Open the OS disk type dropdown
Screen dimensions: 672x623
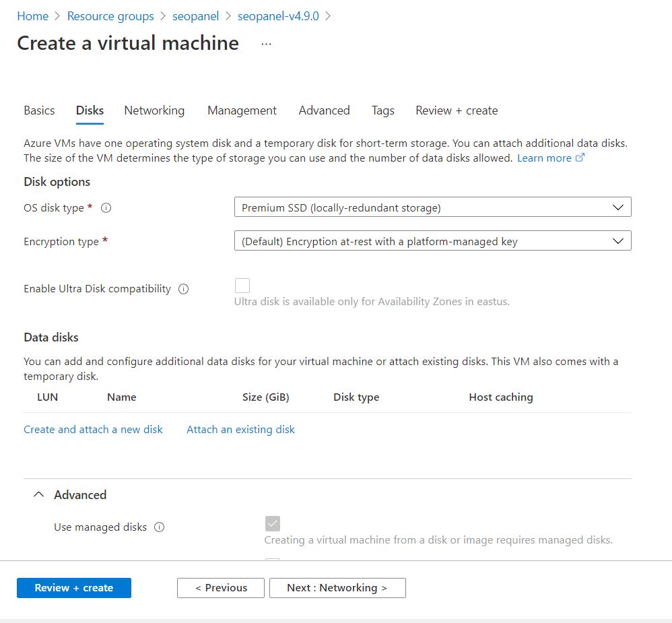[x=432, y=207]
